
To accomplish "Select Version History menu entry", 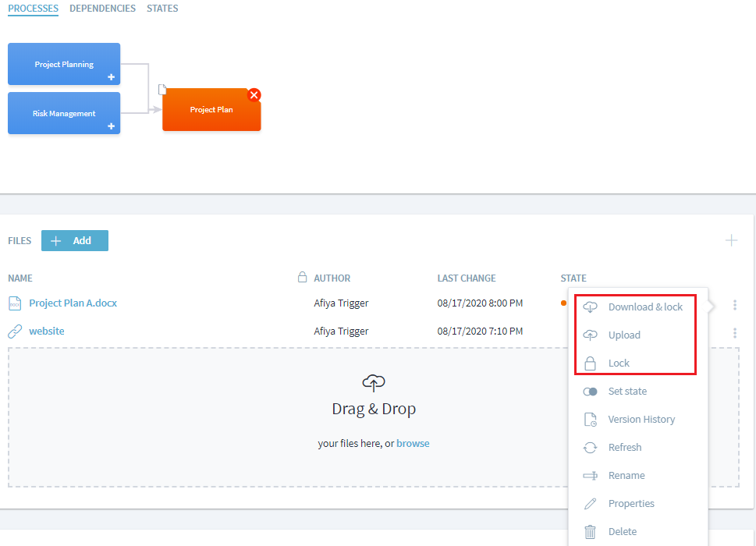I will tap(641, 420).
